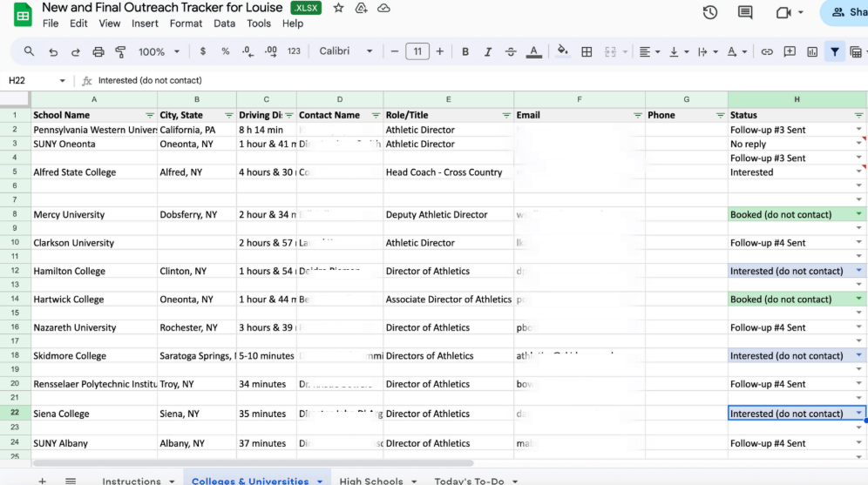The width and height of the screenshot is (868, 485).
Task: Click the formula bar text
Action: tap(150, 80)
